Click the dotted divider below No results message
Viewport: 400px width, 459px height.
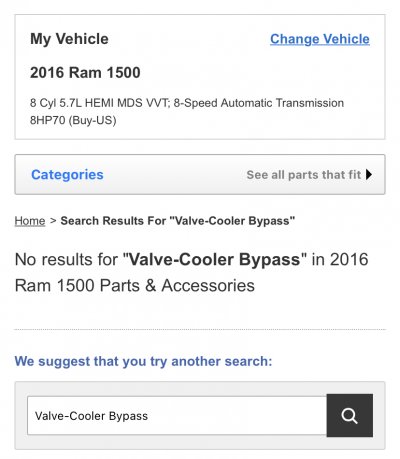[200, 329]
